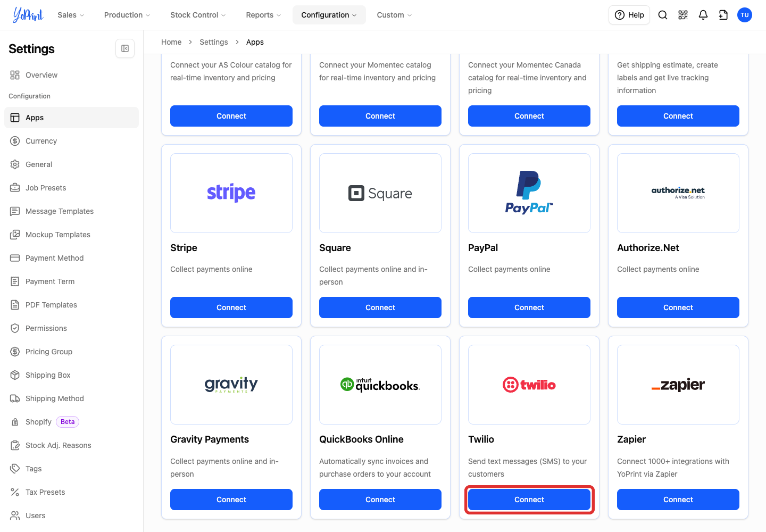Connect the PayPal app
The height and width of the screenshot is (532, 766).
point(529,307)
